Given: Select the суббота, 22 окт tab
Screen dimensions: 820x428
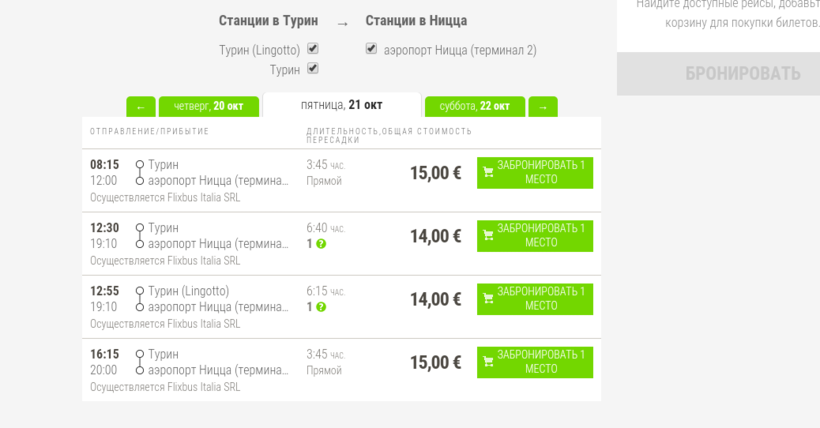Looking at the screenshot, I should [x=475, y=106].
